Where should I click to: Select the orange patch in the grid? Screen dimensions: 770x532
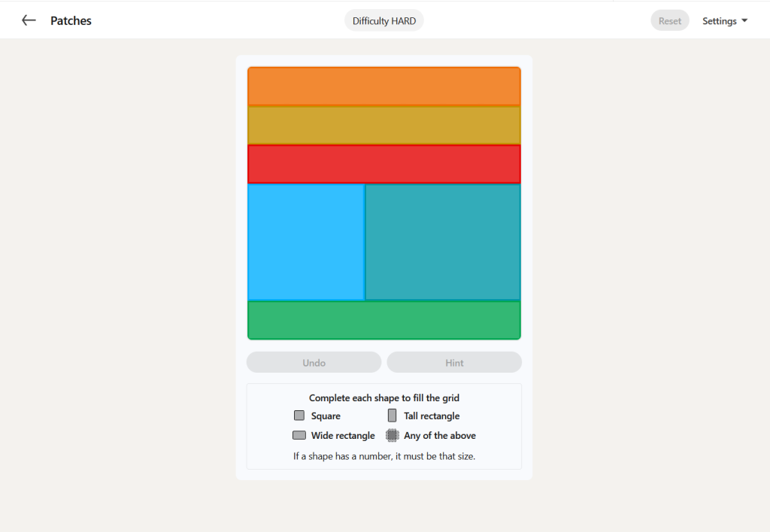tap(384, 86)
